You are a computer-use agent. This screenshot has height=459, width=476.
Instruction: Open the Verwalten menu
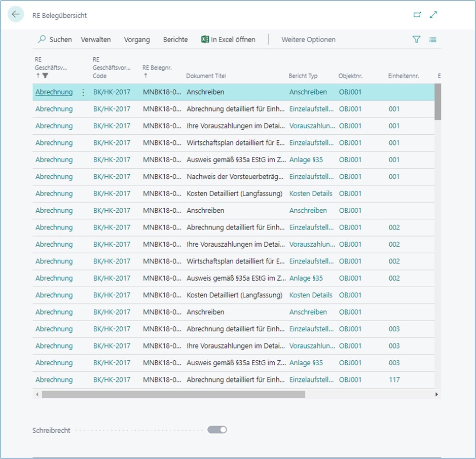(x=96, y=40)
